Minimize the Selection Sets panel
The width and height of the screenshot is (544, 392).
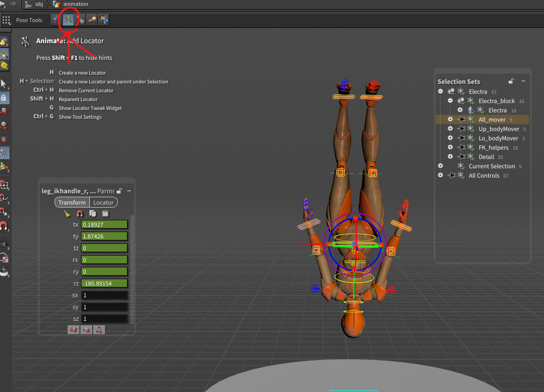[523, 81]
